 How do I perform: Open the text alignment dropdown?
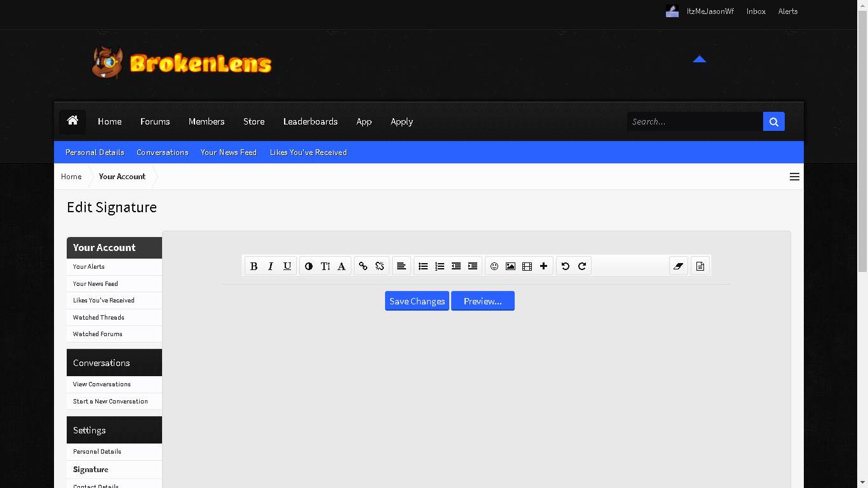click(x=402, y=266)
